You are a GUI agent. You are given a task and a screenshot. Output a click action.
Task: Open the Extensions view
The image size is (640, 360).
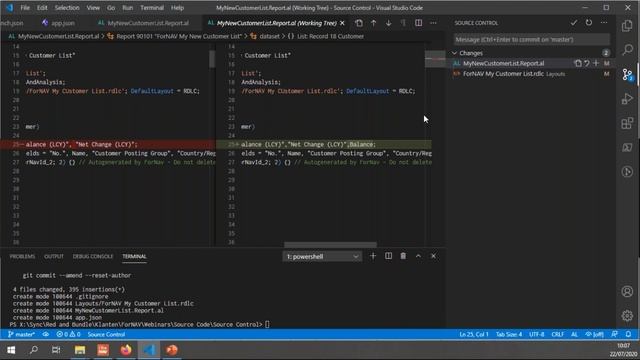coord(627,123)
